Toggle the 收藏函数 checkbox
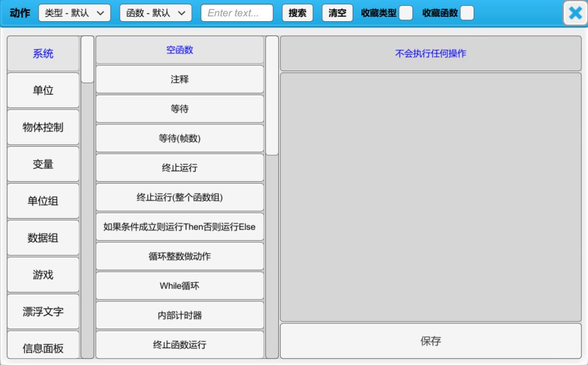 coord(467,13)
